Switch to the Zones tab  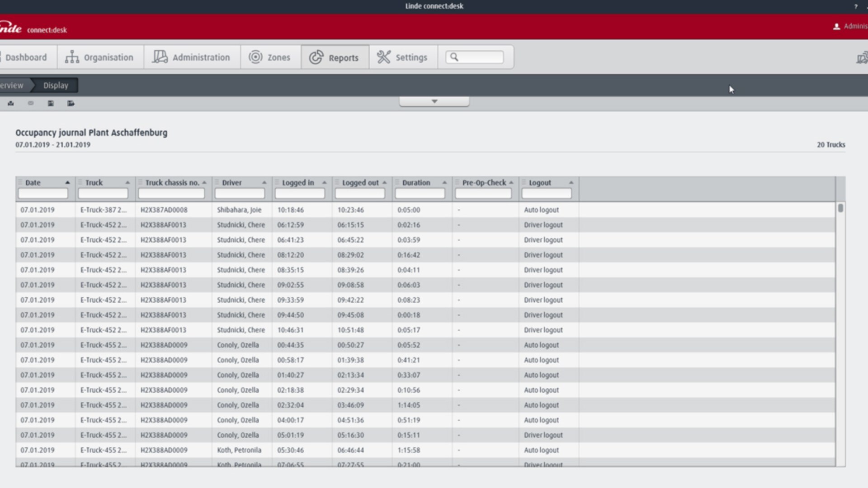click(270, 57)
